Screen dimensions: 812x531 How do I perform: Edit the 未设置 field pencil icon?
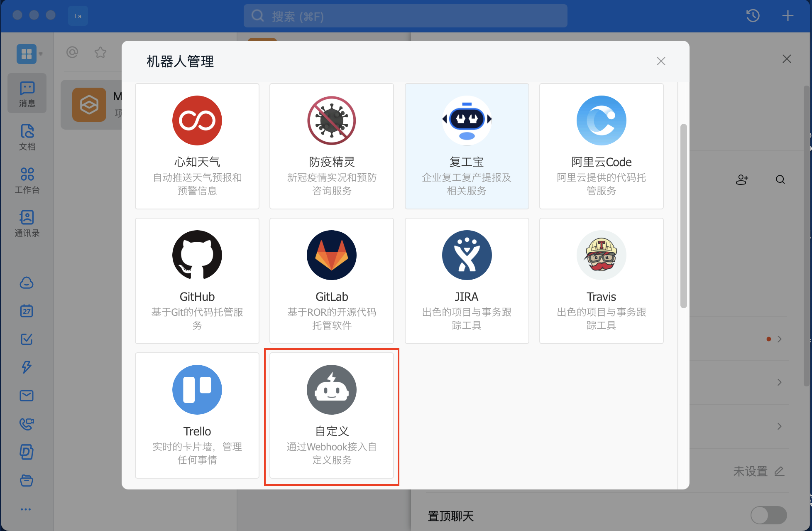click(779, 472)
